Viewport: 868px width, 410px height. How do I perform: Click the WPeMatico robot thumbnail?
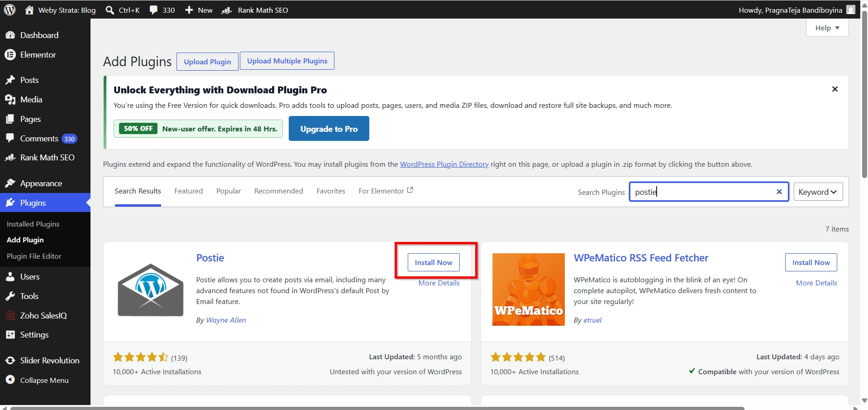click(528, 289)
